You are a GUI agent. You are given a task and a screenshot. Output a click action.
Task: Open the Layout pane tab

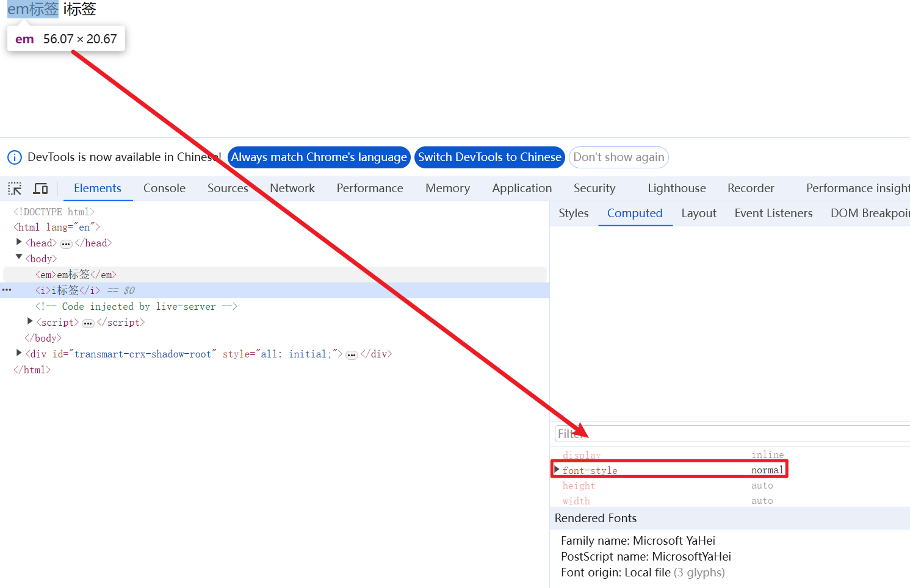(x=699, y=213)
